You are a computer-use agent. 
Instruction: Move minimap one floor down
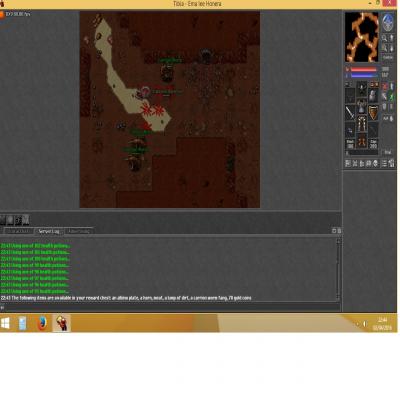tap(391, 47)
